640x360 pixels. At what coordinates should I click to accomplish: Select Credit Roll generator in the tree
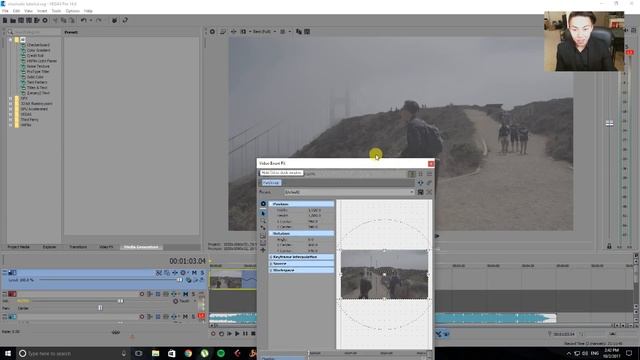pyautogui.click(x=35, y=56)
